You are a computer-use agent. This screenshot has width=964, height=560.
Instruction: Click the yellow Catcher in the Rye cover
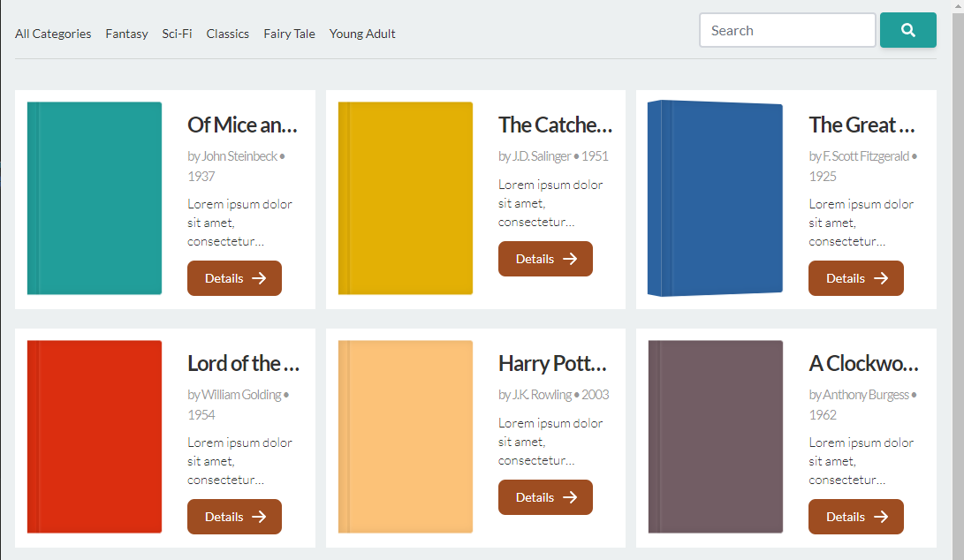click(406, 199)
